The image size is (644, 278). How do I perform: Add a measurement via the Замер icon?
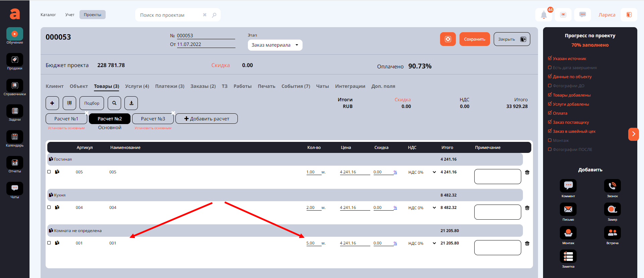[612, 210]
